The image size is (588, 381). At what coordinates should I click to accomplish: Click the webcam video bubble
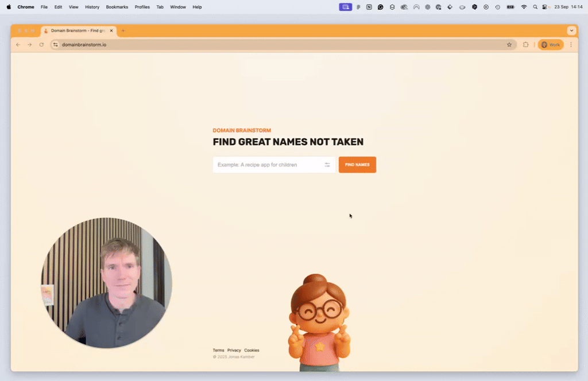coord(106,283)
